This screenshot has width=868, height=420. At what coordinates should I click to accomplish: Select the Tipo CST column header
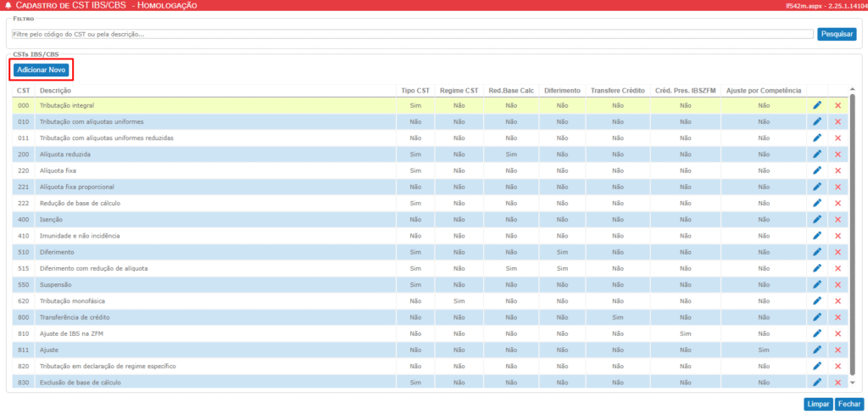(415, 90)
